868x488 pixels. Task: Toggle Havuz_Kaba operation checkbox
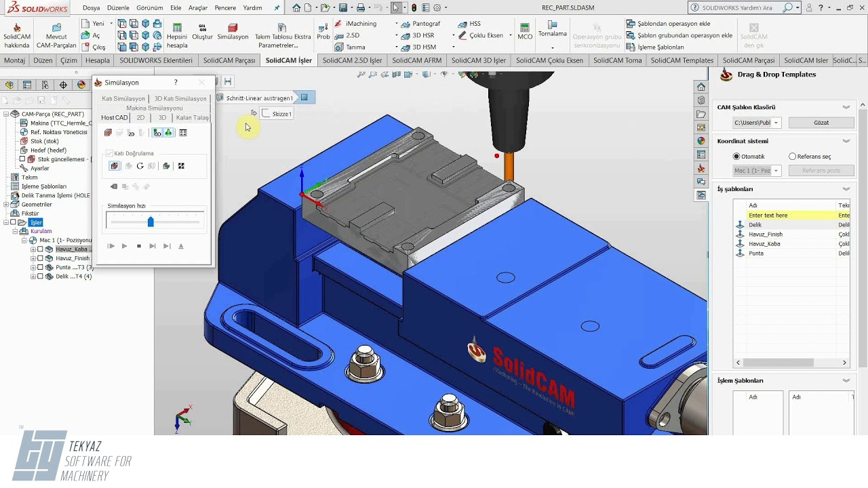40,249
